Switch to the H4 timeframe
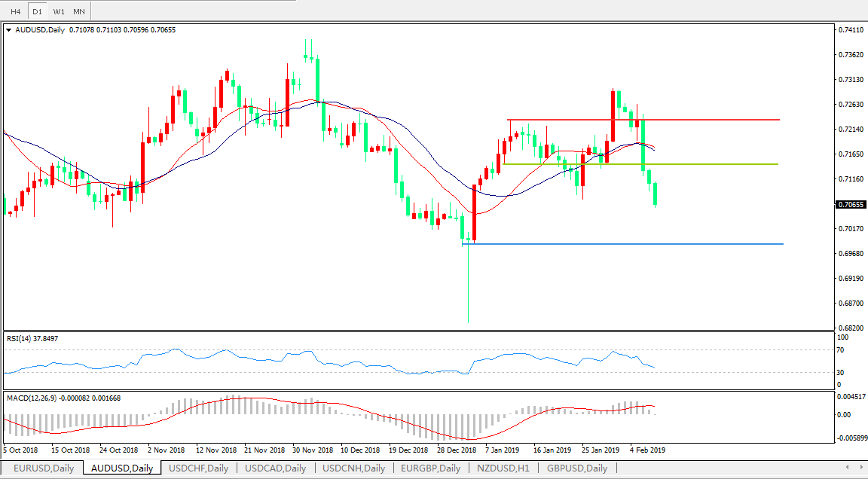This screenshot has width=868, height=479. 15,11
